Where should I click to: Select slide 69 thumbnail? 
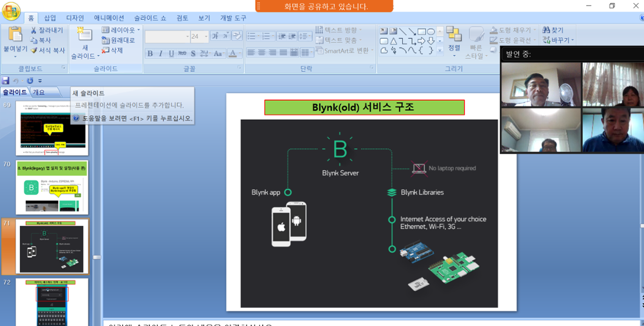point(52,128)
